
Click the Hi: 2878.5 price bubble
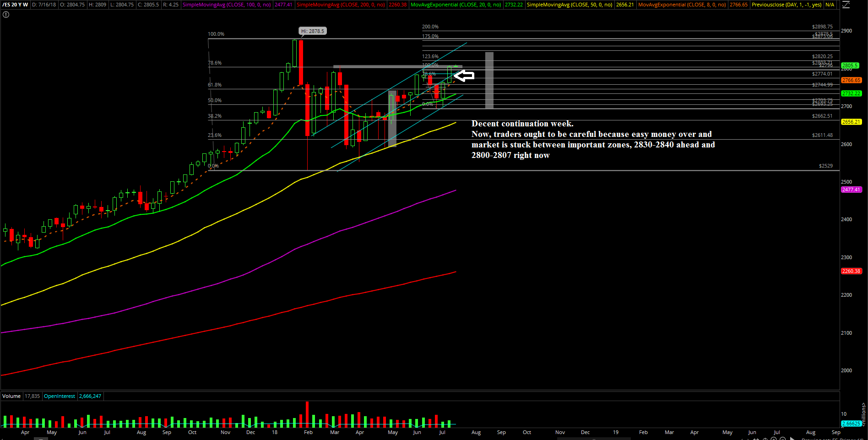[313, 31]
